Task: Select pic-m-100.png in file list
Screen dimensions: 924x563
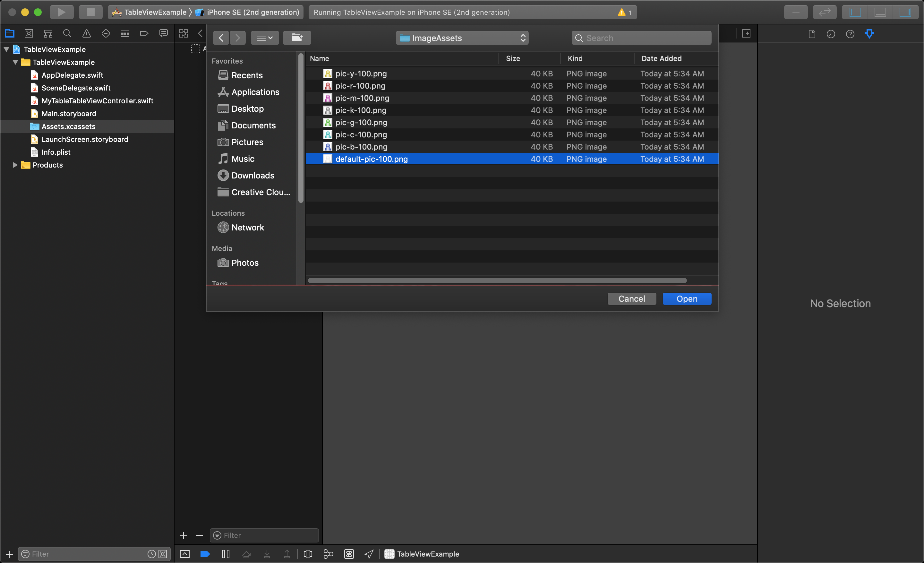Action: point(512,98)
